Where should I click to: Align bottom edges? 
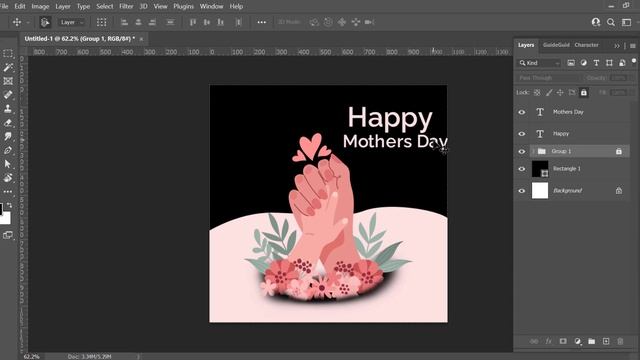click(x=220, y=22)
